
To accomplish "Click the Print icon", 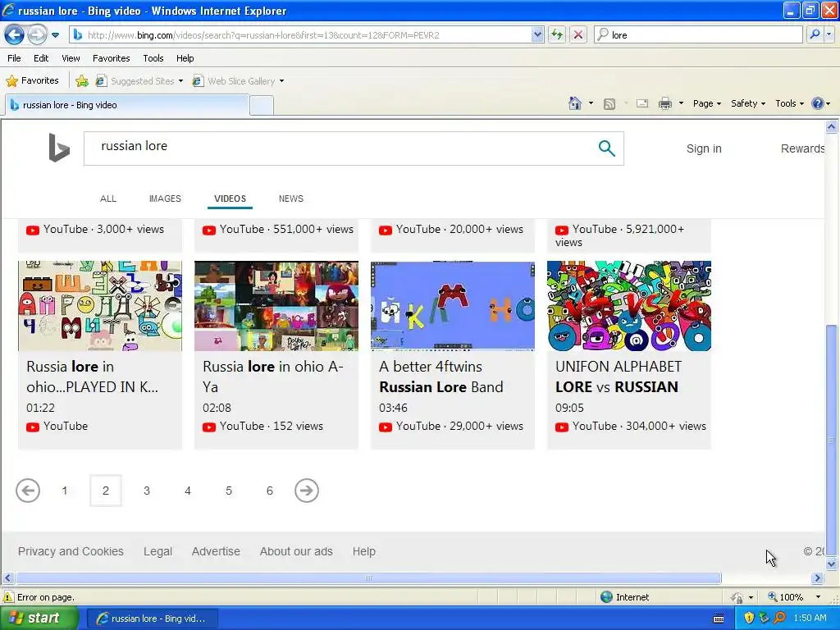I will coord(664,103).
